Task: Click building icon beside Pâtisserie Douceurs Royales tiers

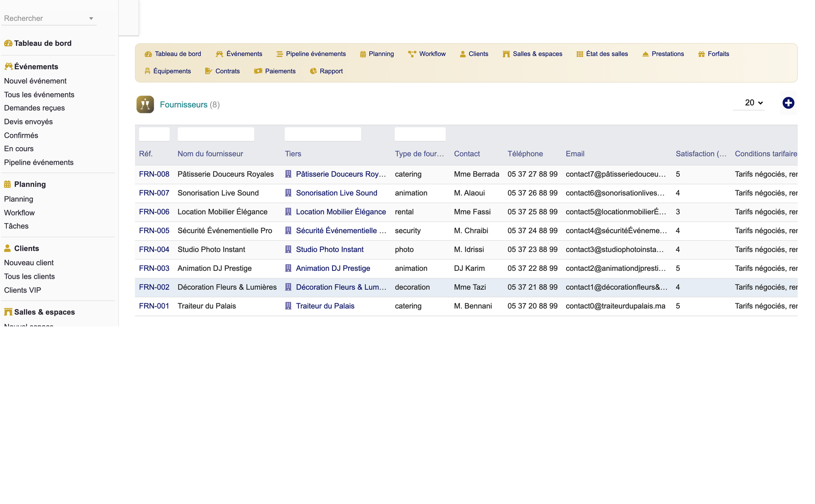Action: [288, 174]
